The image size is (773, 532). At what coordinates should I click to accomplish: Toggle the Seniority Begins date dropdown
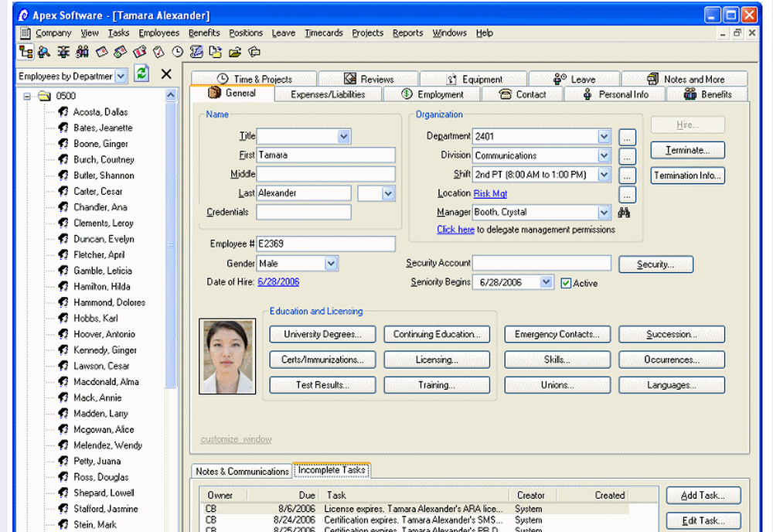pyautogui.click(x=545, y=282)
